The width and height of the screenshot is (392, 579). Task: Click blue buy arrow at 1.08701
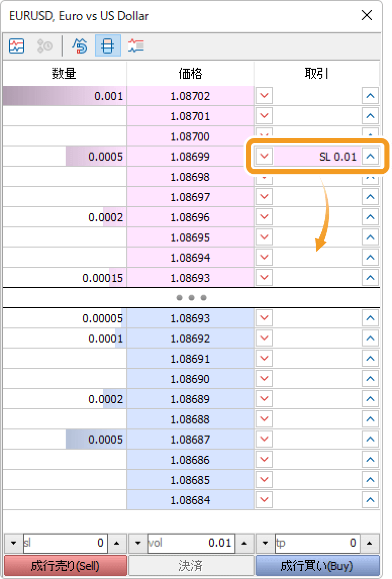(370, 116)
